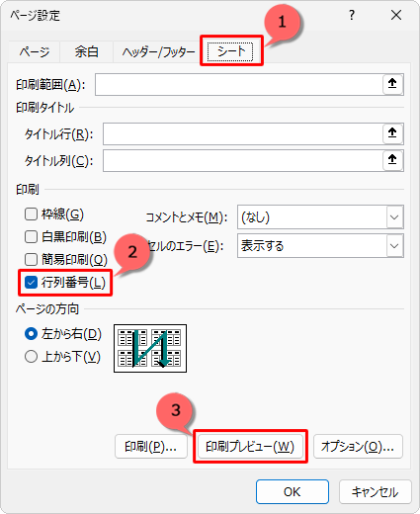Click into the タイトル列(C) input field
This screenshot has height=514, width=420.
click(243, 160)
